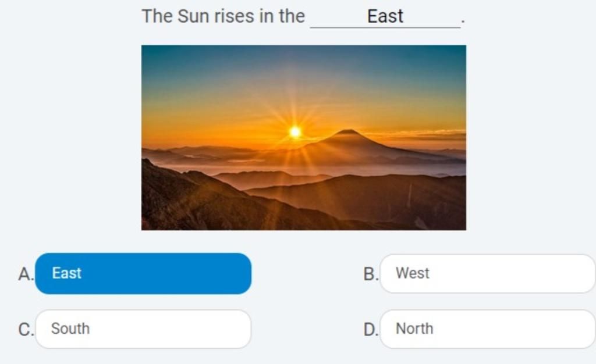
Task: Click the word North inside option D
Action: pyautogui.click(x=414, y=329)
